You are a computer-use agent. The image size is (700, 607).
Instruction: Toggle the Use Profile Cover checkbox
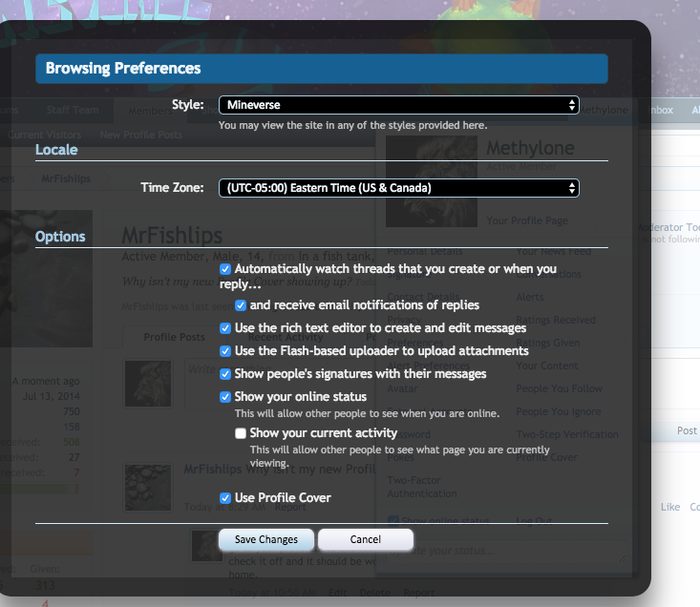(x=225, y=498)
